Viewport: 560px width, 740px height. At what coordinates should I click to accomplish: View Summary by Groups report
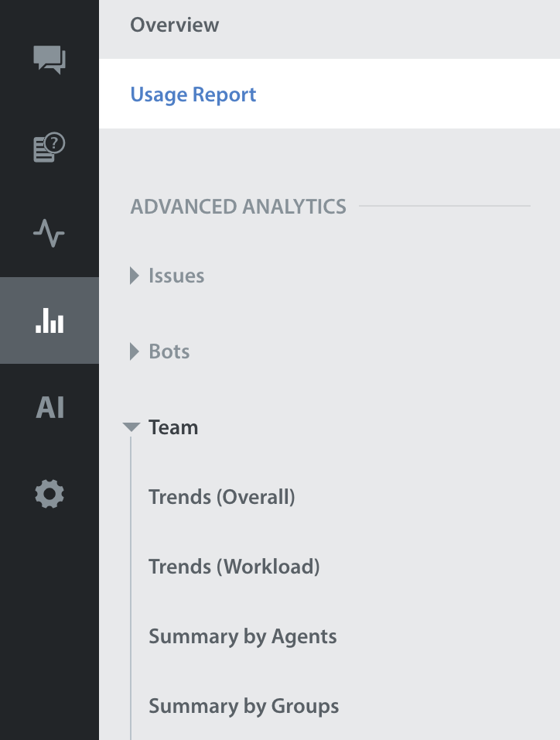click(244, 706)
